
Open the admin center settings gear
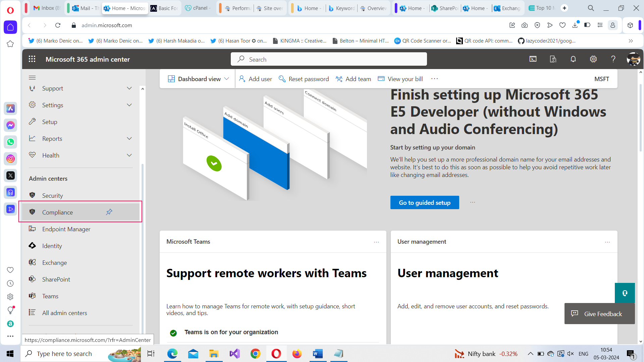point(593,59)
